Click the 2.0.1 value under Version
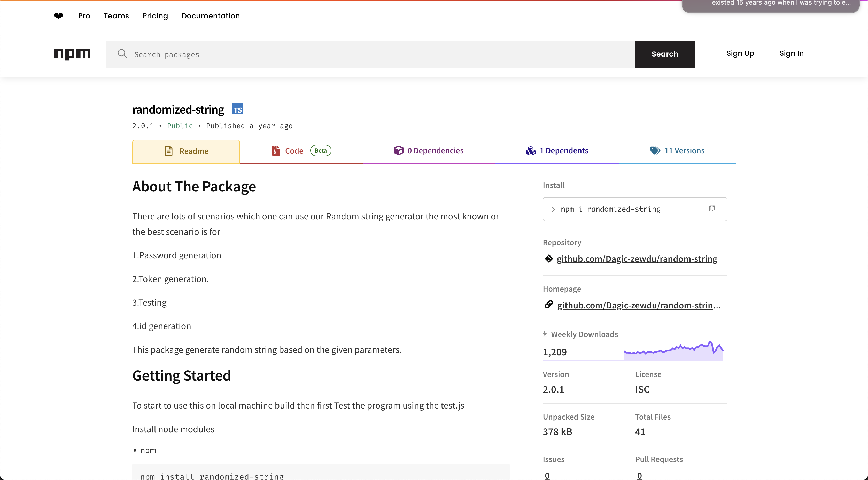 [553, 389]
